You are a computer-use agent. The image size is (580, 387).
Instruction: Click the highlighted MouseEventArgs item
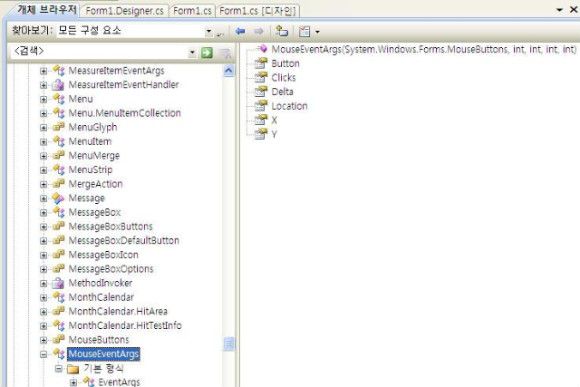(104, 354)
